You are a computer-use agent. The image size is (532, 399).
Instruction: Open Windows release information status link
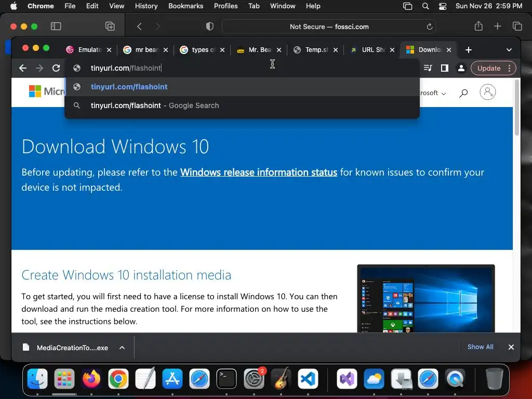259,172
